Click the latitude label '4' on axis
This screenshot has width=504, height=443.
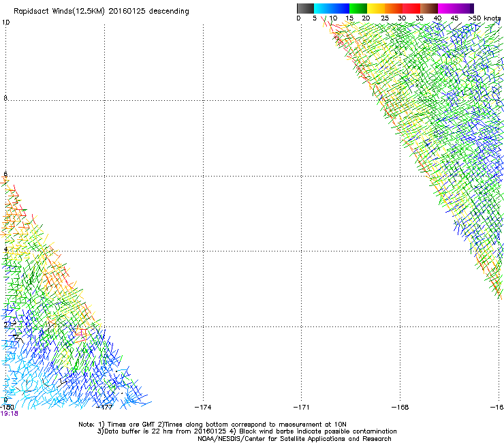5,249
